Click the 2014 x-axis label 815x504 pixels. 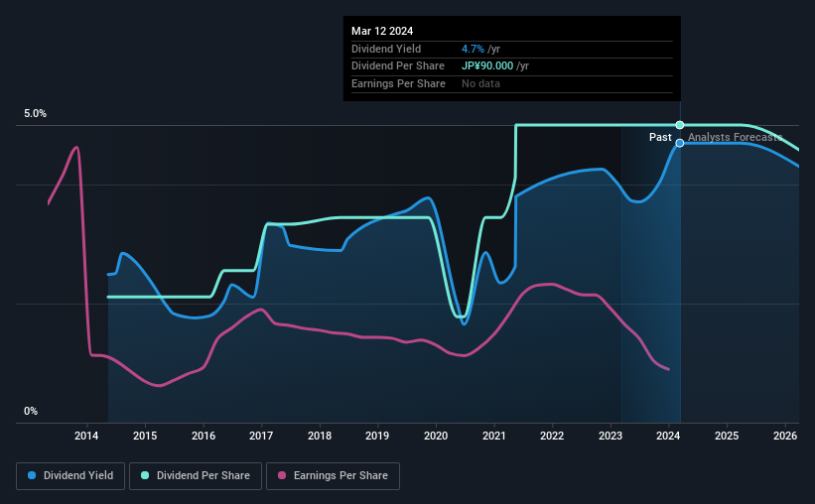86,436
